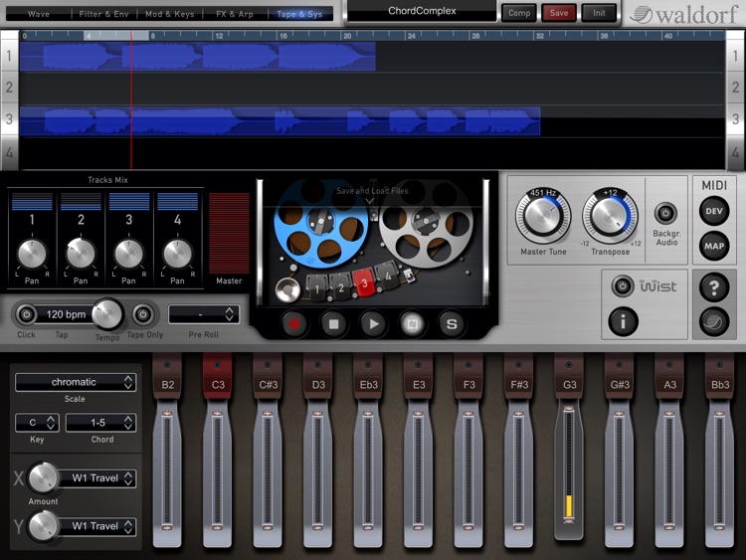Screen dimensions: 746x560
Task: Click the red Save button
Action: 559,13
